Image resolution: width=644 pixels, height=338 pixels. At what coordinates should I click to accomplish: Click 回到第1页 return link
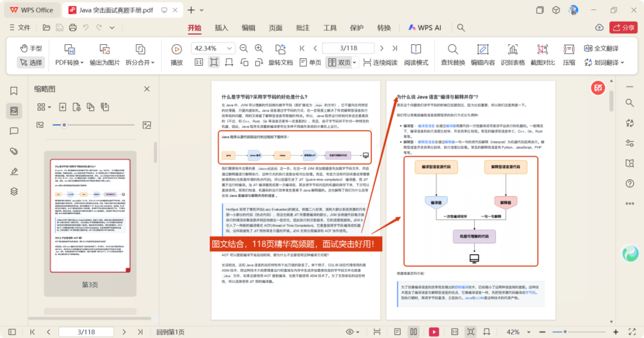pos(171,332)
